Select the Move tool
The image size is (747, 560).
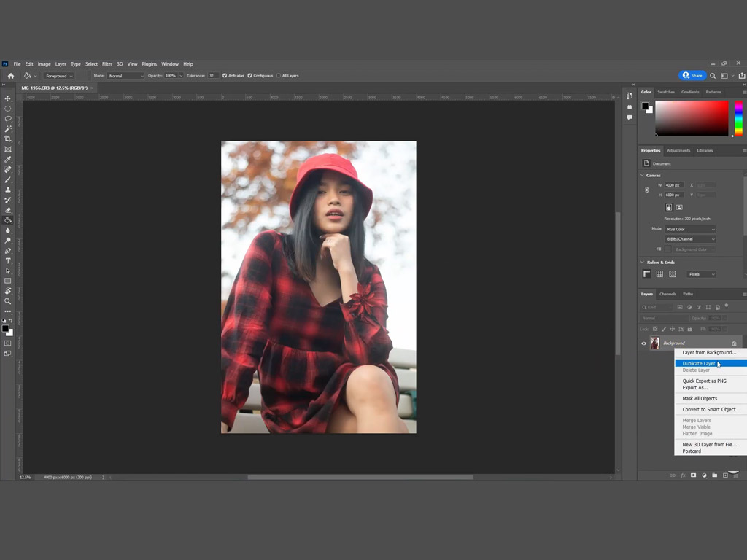point(8,98)
